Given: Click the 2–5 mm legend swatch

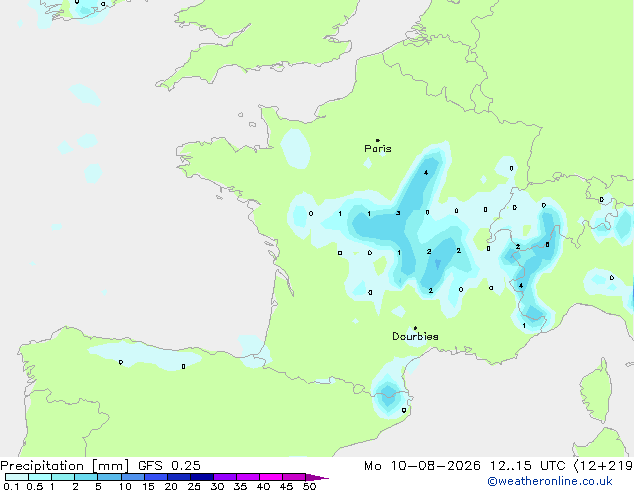Looking at the screenshot, I should point(86,477).
